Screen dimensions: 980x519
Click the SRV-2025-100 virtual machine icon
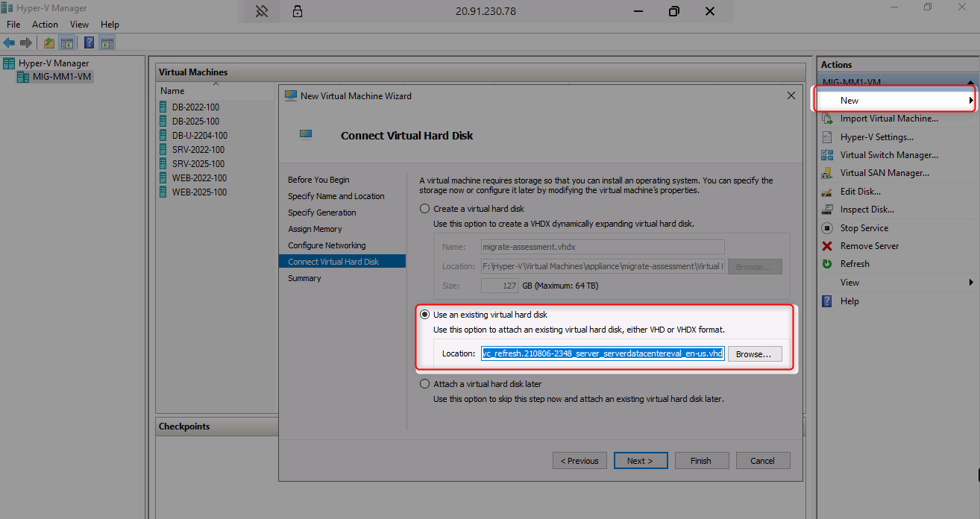[163, 163]
